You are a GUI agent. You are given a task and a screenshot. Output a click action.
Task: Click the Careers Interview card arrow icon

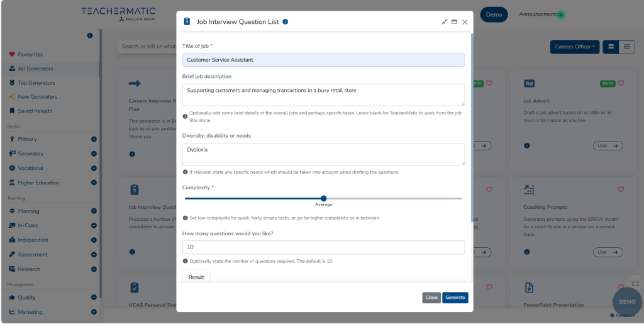(x=135, y=84)
